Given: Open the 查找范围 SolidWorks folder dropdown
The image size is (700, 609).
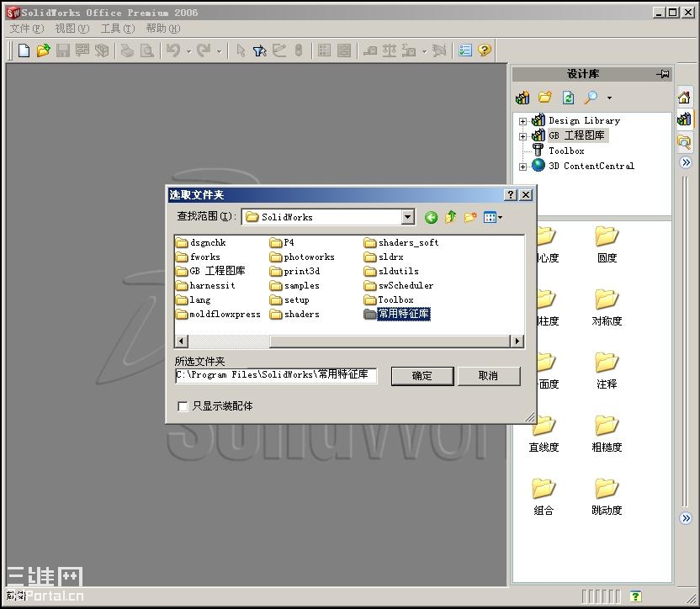Looking at the screenshot, I should pyautogui.click(x=407, y=217).
